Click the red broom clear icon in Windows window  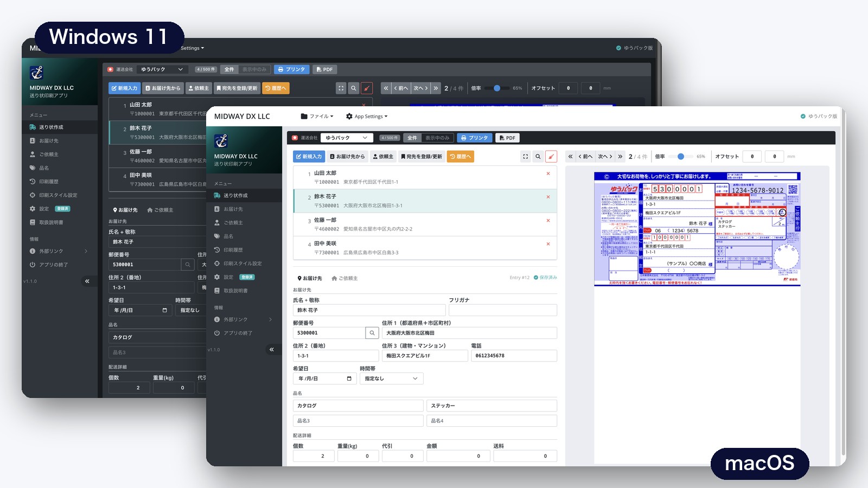(367, 88)
